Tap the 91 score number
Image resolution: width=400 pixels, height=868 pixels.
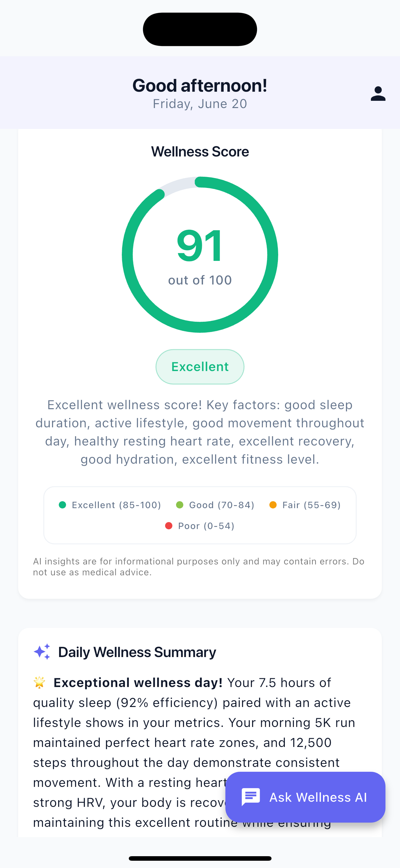200,245
